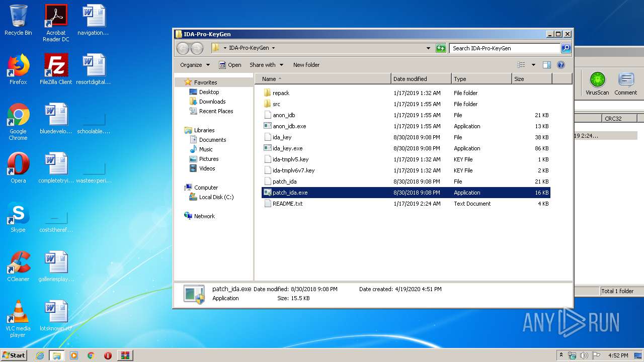Open Internet Explorer from taskbar
644x362 pixels.
pos(40,355)
